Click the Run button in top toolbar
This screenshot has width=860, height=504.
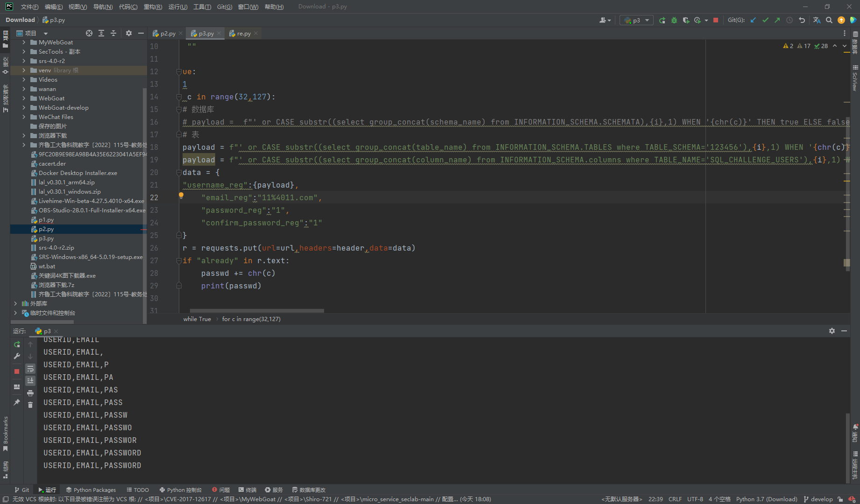662,20
